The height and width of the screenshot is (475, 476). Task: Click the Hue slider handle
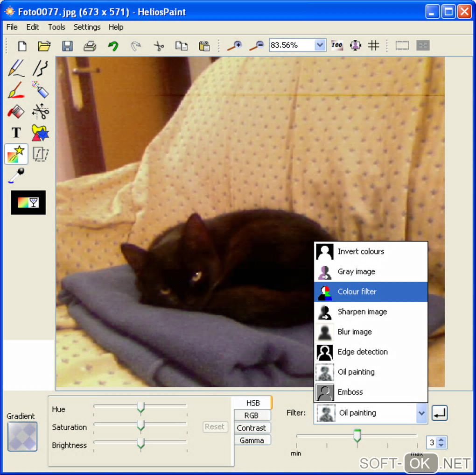point(140,408)
